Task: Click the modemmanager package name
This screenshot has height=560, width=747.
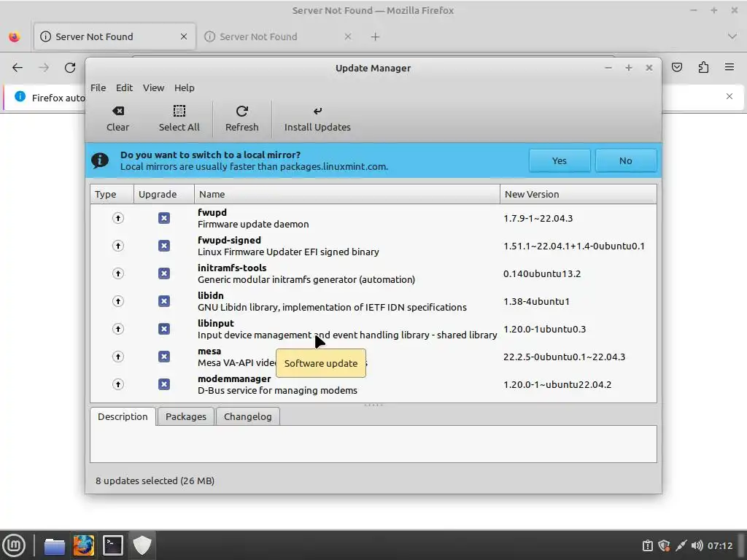Action: click(x=234, y=378)
